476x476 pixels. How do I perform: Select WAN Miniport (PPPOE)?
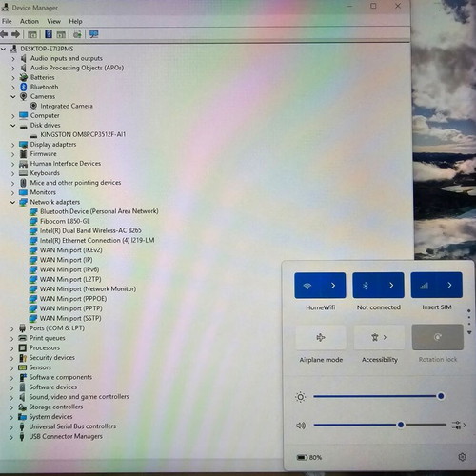73,299
